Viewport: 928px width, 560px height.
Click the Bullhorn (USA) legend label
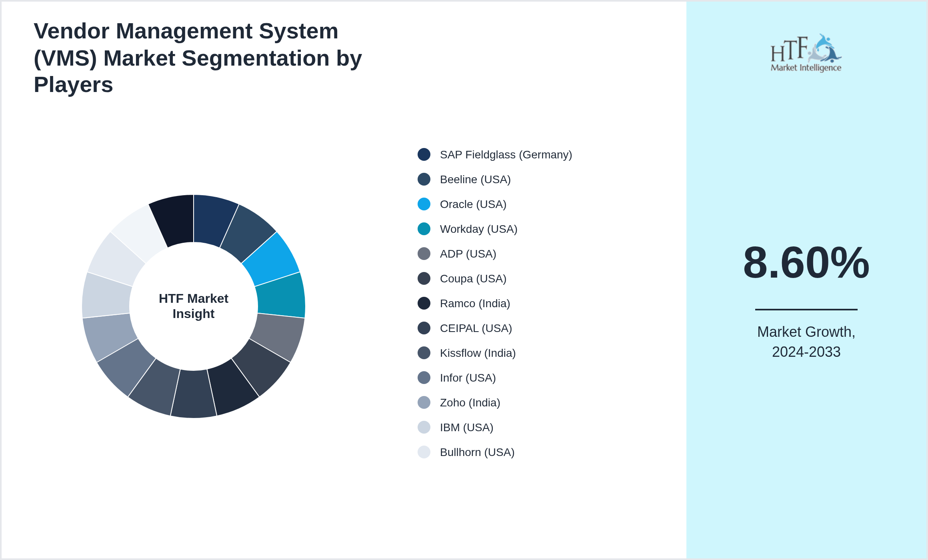click(x=477, y=452)
